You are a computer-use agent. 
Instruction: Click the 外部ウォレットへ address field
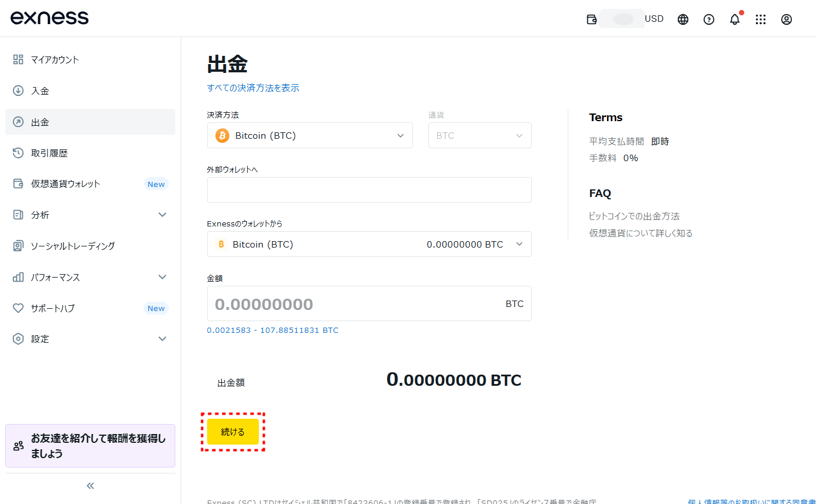click(x=369, y=190)
